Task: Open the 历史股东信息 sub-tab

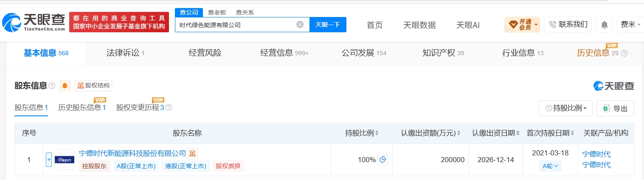Action: pos(82,107)
